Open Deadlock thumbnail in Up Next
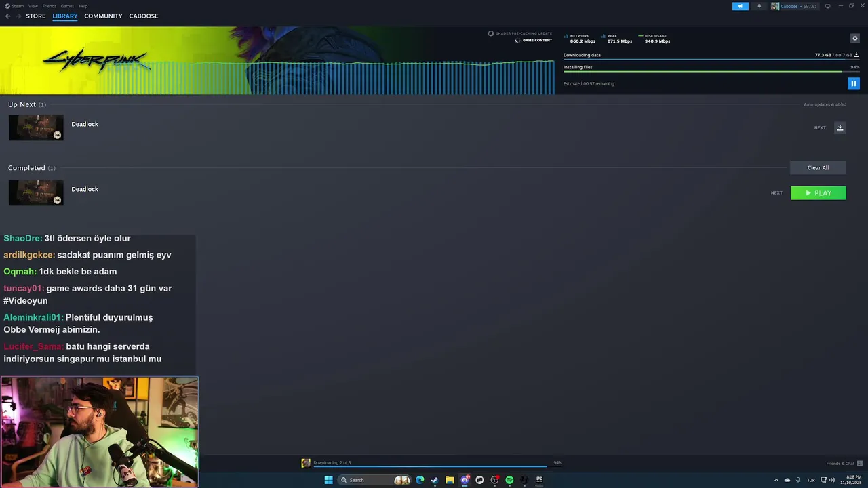Viewport: 868px width, 488px height. [x=36, y=127]
